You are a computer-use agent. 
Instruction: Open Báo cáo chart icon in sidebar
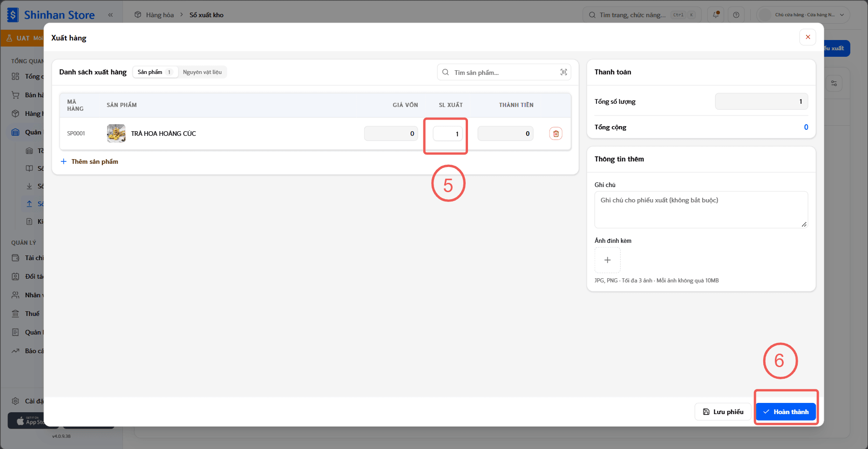tap(16, 351)
